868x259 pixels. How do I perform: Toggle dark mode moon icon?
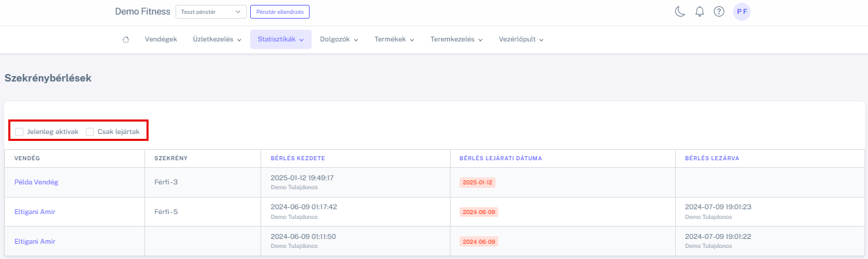[679, 11]
